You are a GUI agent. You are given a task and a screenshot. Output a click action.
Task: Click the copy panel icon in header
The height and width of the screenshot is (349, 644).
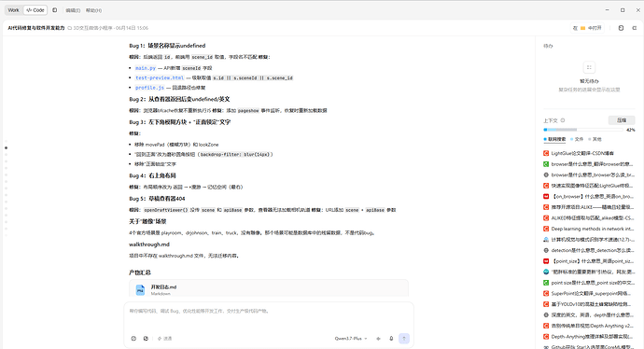coord(621,28)
